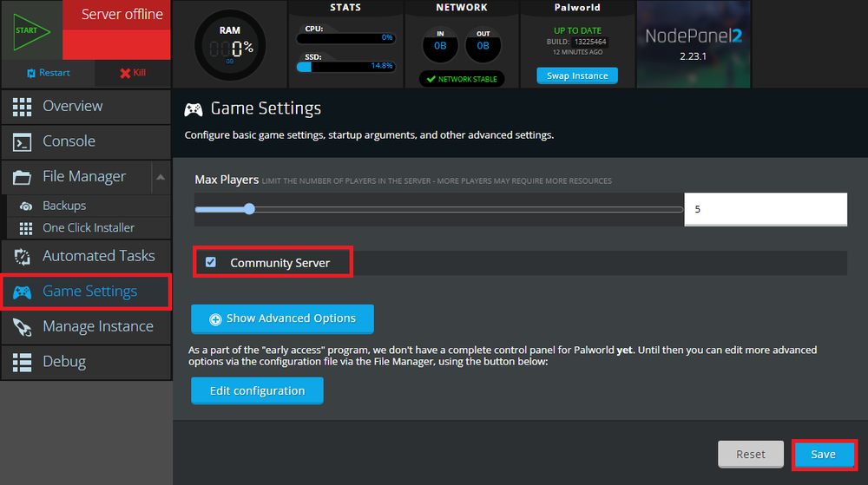Click the red Kill icon
This screenshot has width=868, height=485.
125,74
